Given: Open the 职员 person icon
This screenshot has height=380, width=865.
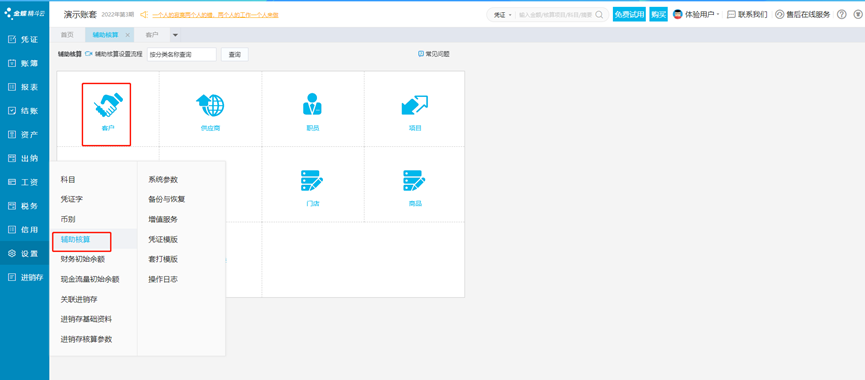Looking at the screenshot, I should click(312, 104).
